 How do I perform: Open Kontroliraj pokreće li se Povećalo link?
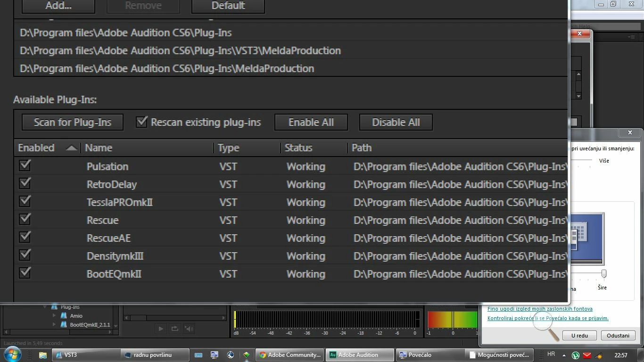(x=548, y=318)
